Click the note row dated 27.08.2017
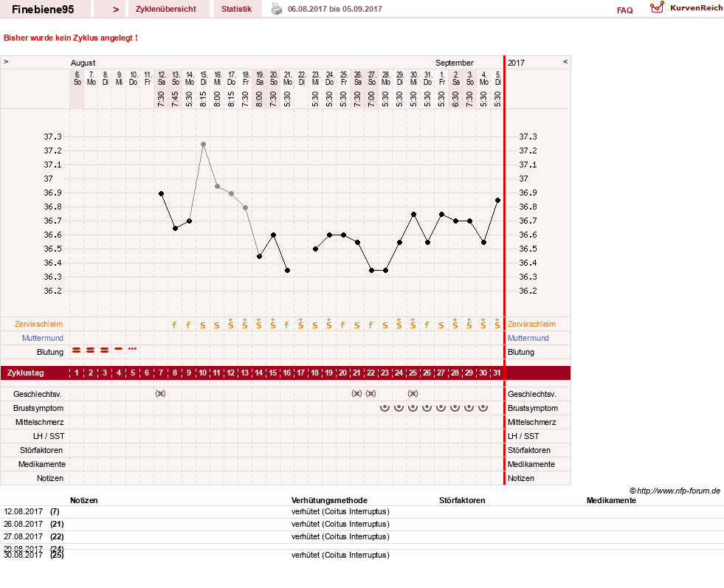The image size is (724, 588). click(x=362, y=536)
